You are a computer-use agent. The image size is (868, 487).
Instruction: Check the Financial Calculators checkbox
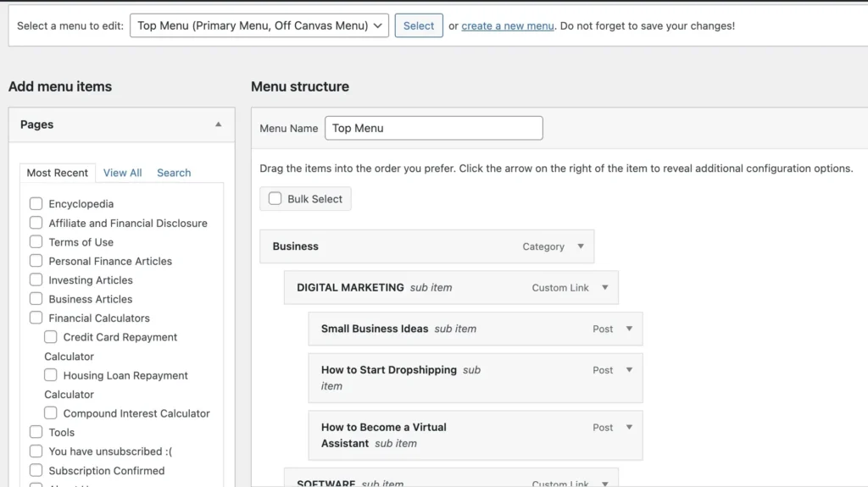pos(36,318)
